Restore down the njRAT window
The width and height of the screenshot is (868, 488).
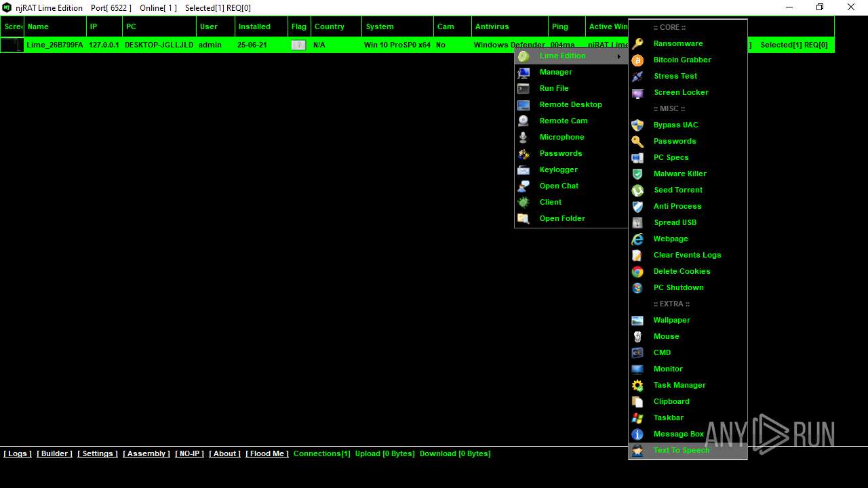pyautogui.click(x=820, y=7)
